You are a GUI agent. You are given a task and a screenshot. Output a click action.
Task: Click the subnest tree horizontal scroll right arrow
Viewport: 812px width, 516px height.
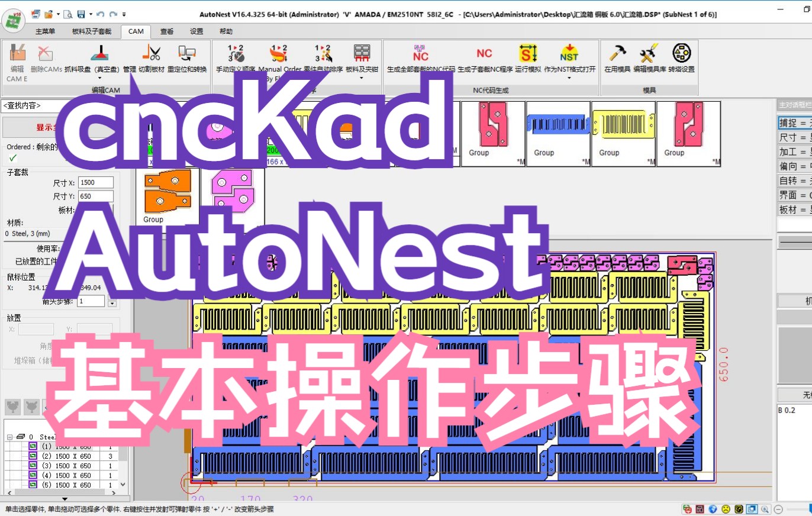[x=115, y=493]
